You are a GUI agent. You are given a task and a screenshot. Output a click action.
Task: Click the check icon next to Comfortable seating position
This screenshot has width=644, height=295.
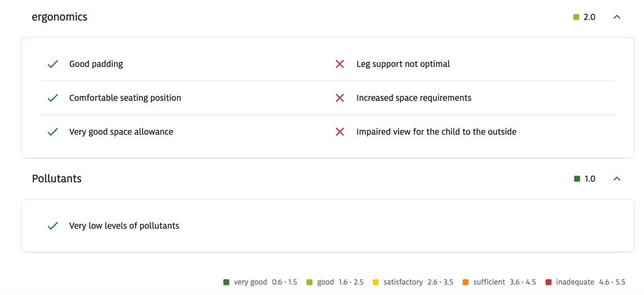click(x=52, y=98)
